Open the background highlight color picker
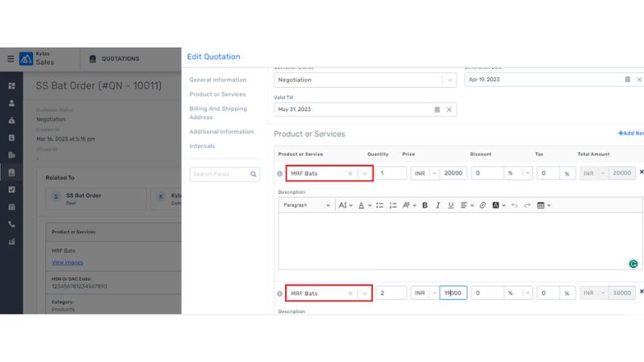Viewport: 644px width, 362px height. pos(498,205)
